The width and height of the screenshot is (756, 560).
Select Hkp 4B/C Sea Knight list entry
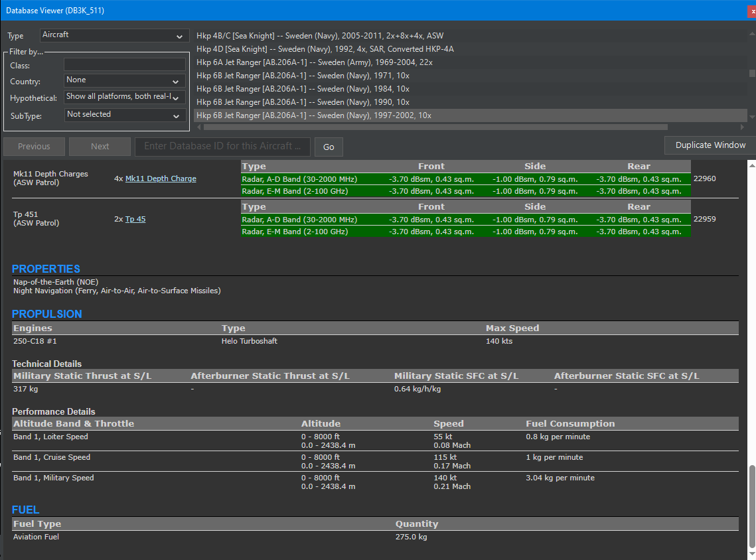tap(320, 36)
